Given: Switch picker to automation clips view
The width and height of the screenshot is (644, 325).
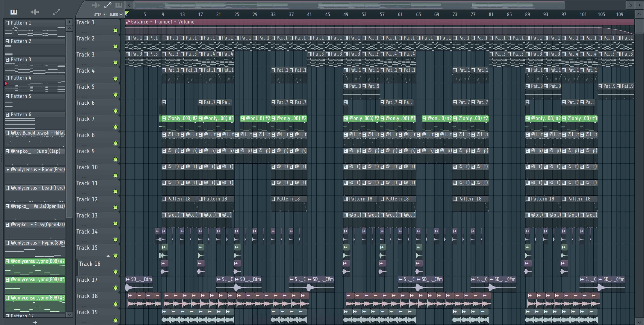Looking at the screenshot, I should click(x=56, y=12).
